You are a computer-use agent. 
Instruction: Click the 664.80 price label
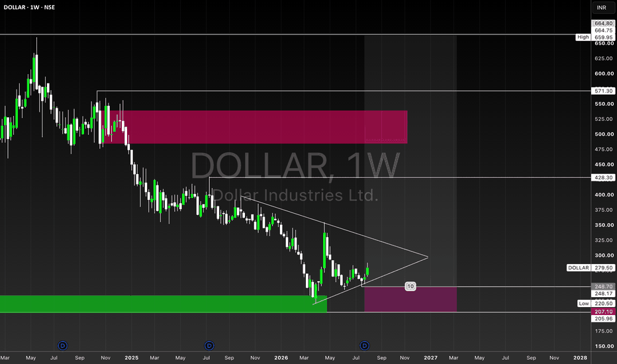click(x=603, y=23)
